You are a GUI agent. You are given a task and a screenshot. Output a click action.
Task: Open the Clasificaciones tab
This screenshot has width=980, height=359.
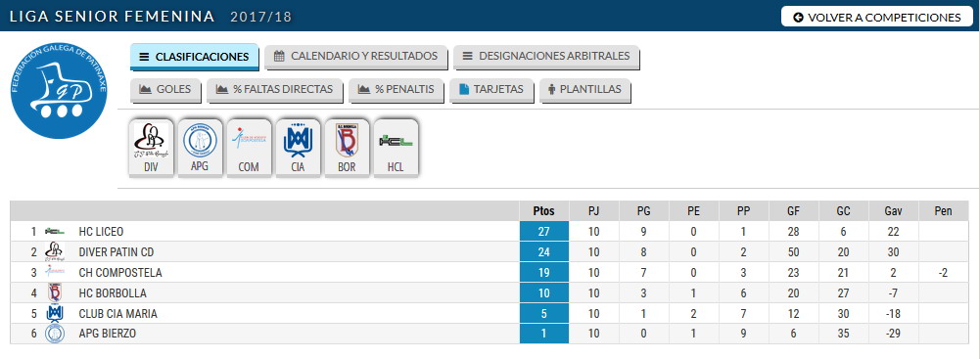coord(194,57)
